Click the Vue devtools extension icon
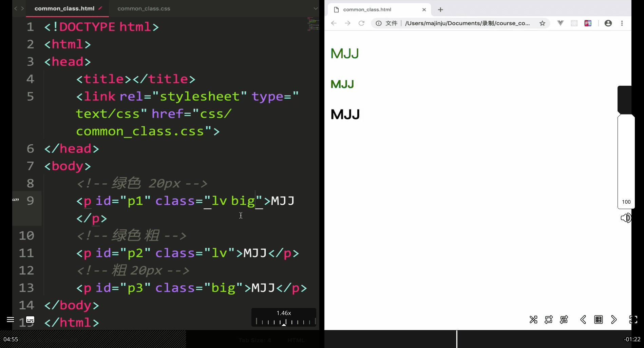This screenshot has height=348, width=644. [x=560, y=23]
